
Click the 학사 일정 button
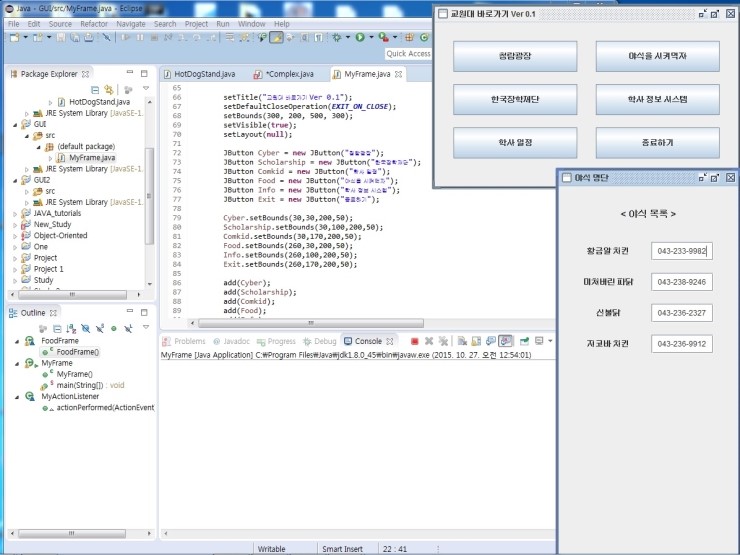(x=515, y=142)
